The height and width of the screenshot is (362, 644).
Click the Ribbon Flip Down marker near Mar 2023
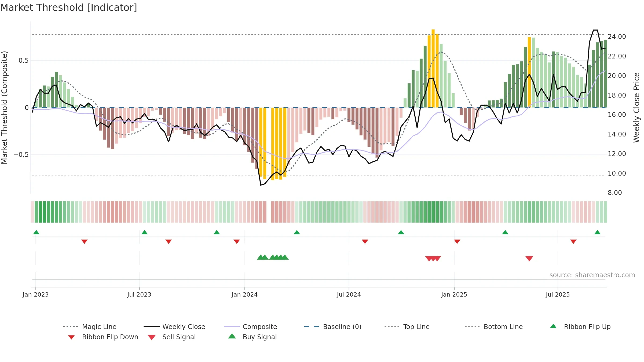coord(84,242)
